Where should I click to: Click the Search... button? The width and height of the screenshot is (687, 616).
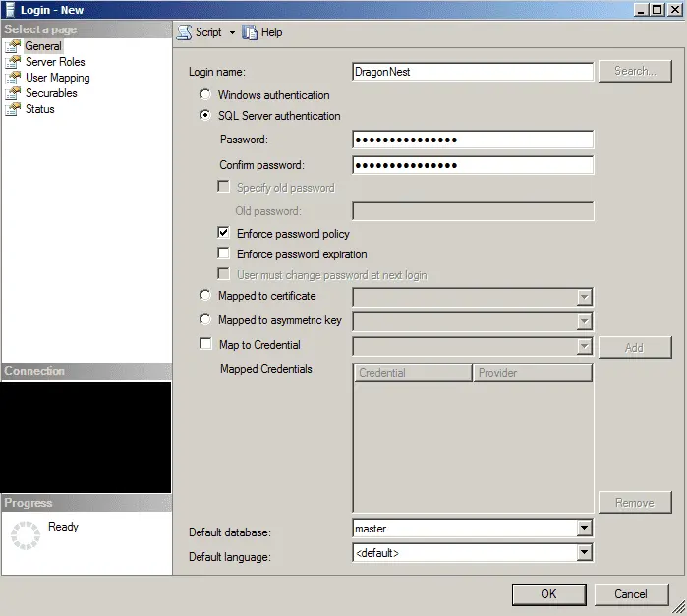(635, 71)
